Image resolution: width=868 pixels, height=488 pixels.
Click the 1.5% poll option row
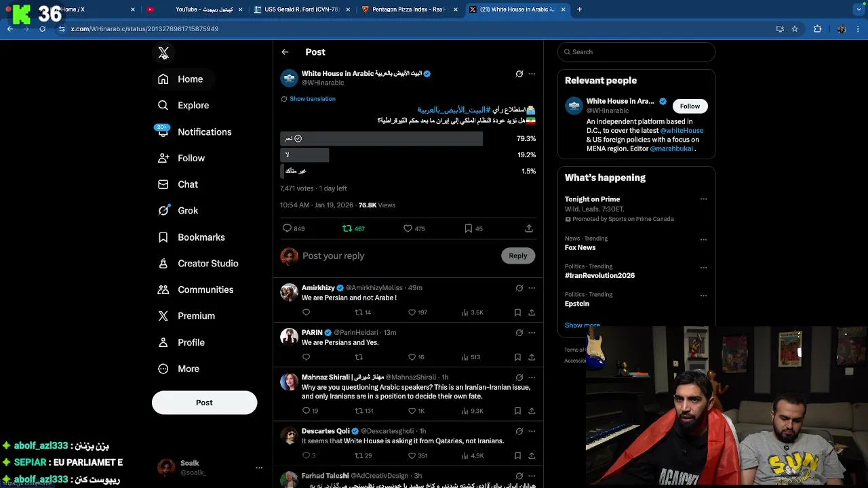click(x=408, y=171)
